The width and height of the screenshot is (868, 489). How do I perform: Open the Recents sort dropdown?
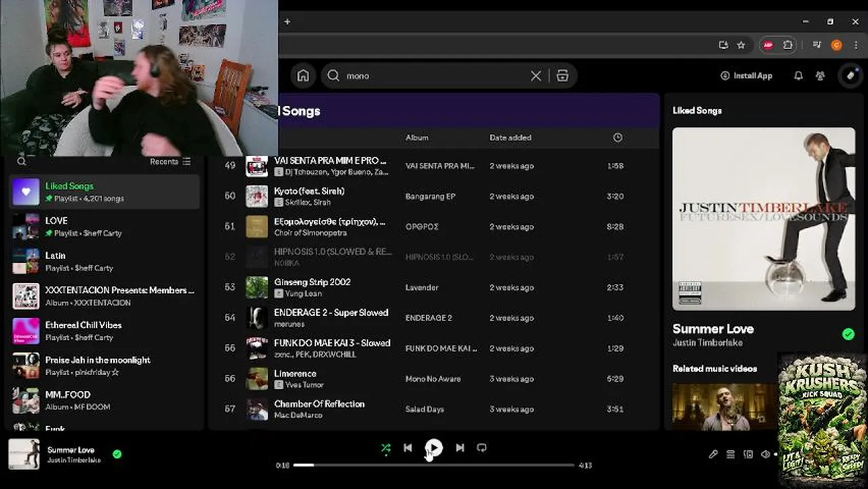[170, 162]
